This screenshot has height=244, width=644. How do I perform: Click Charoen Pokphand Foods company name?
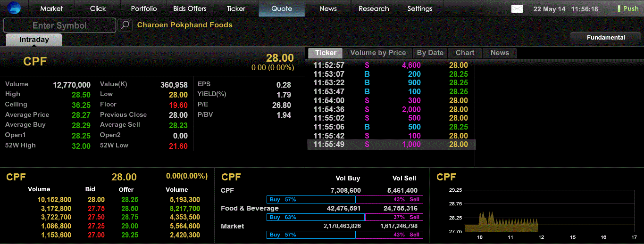[x=184, y=25]
